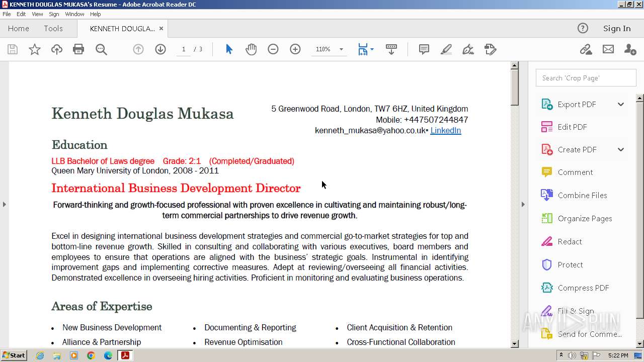Click the page number input field

pyautogui.click(x=184, y=49)
